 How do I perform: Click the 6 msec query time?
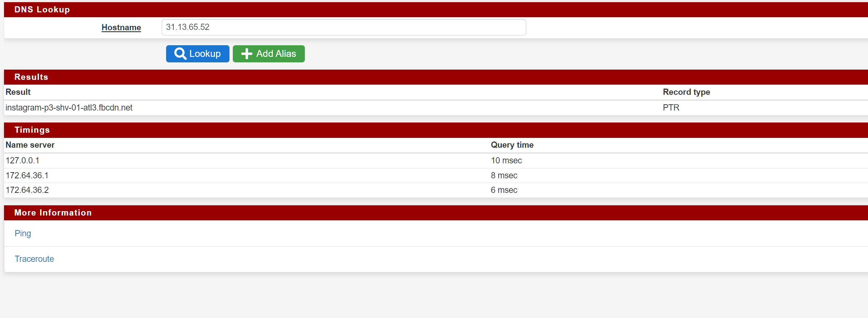tap(504, 190)
